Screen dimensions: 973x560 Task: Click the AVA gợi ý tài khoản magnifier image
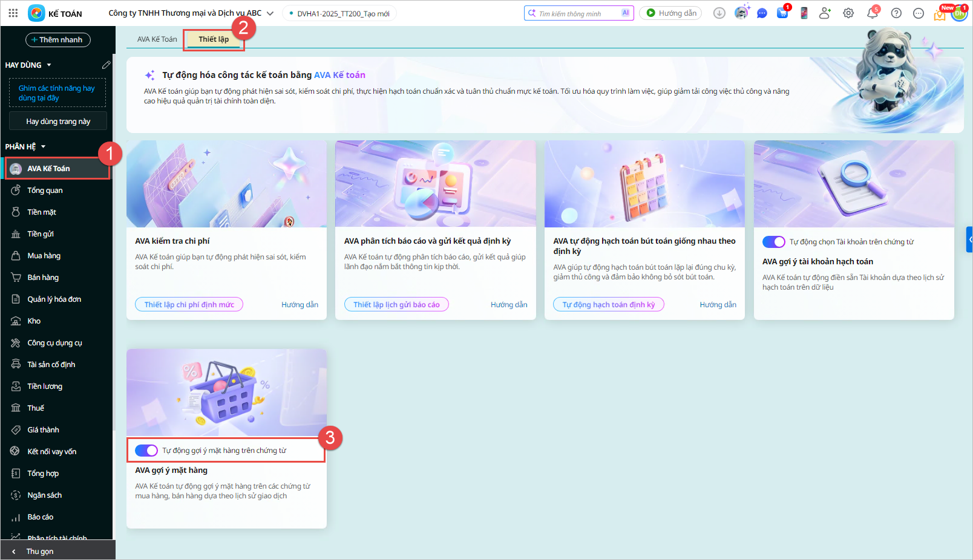(854, 184)
